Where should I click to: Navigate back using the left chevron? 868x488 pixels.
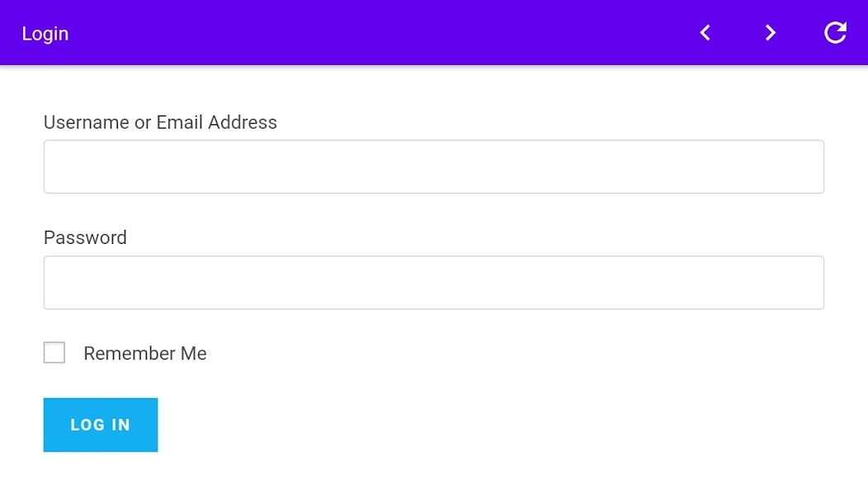pos(705,33)
